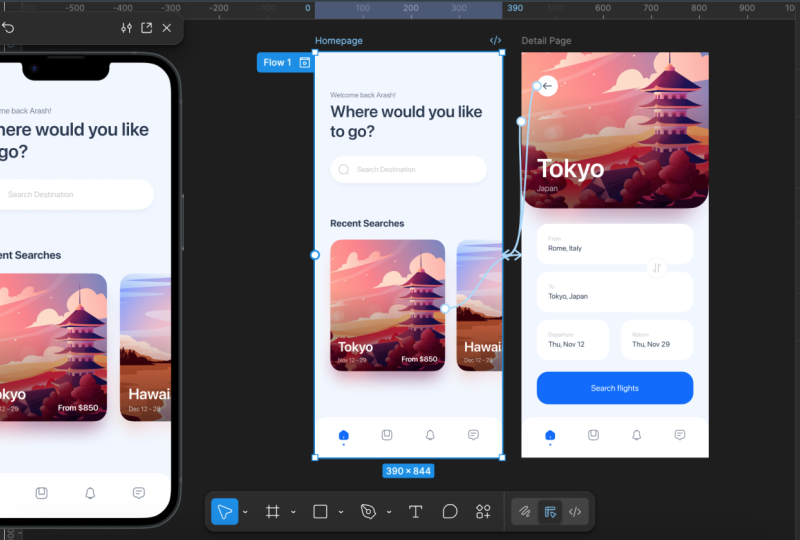Click 'Welcome back Arash!' text in Homepage frame
800x540 pixels.
click(363, 95)
